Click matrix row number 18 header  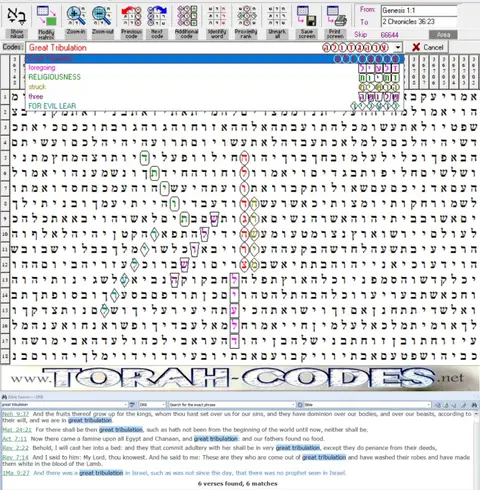coord(5,356)
